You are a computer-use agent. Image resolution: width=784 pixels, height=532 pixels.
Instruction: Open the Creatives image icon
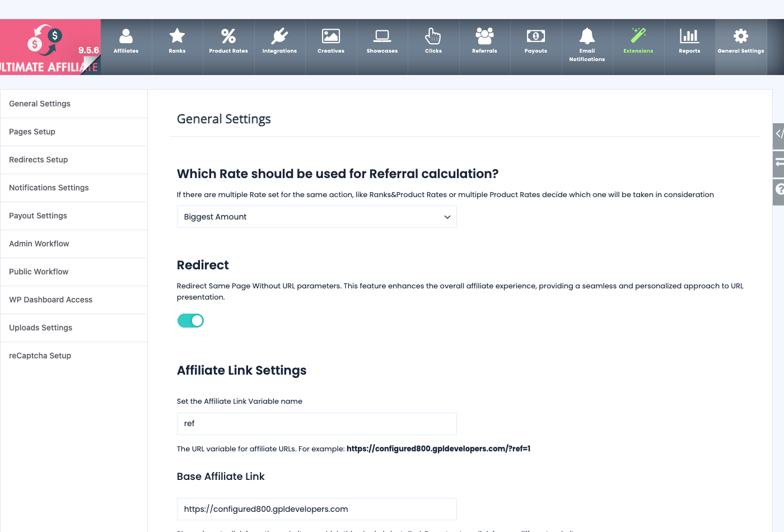[331, 36]
